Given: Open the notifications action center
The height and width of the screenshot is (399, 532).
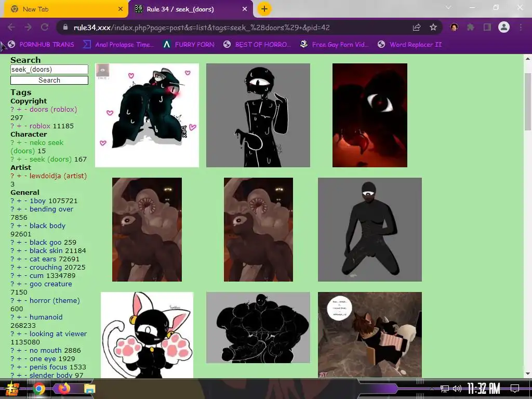Looking at the screenshot, I should click(x=515, y=389).
